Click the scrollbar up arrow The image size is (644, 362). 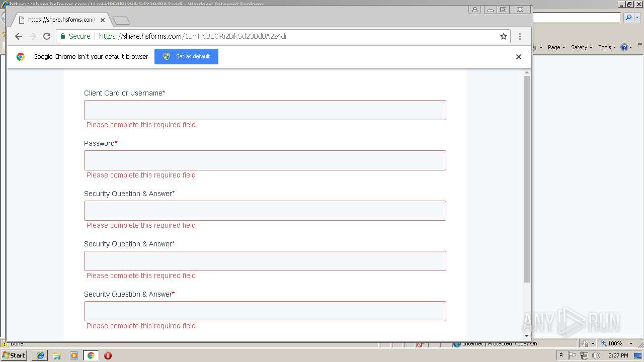(x=527, y=72)
